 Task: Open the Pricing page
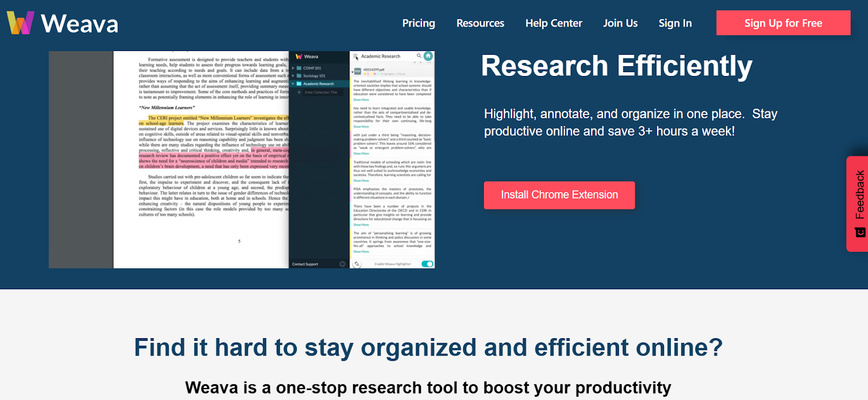[x=418, y=23]
